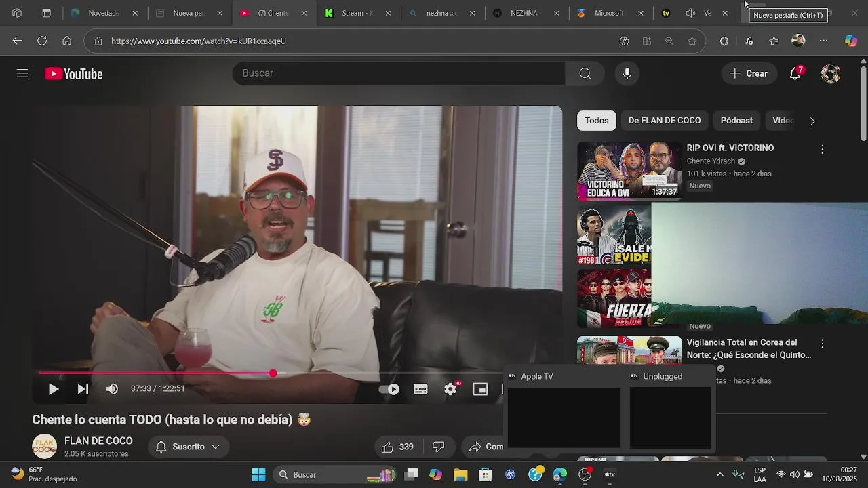Add page to favorites star
Viewport: 868px width, 488px height.
pyautogui.click(x=692, y=41)
